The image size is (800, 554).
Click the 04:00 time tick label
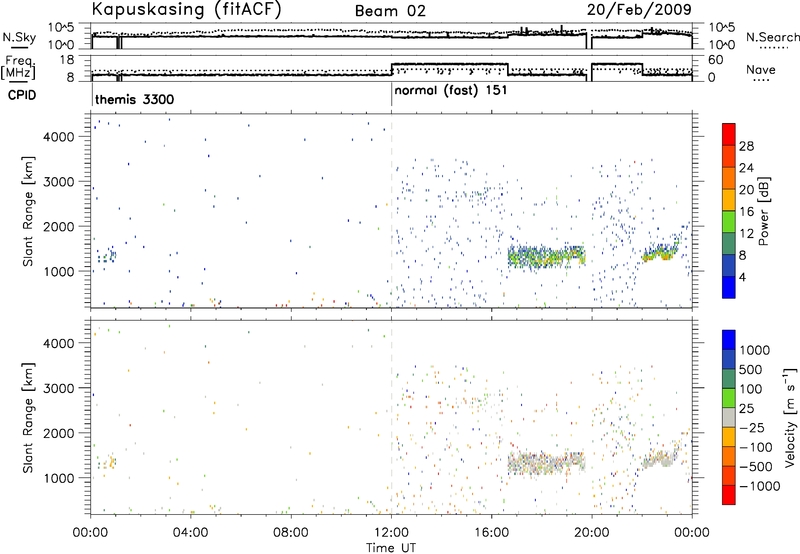pyautogui.click(x=191, y=533)
